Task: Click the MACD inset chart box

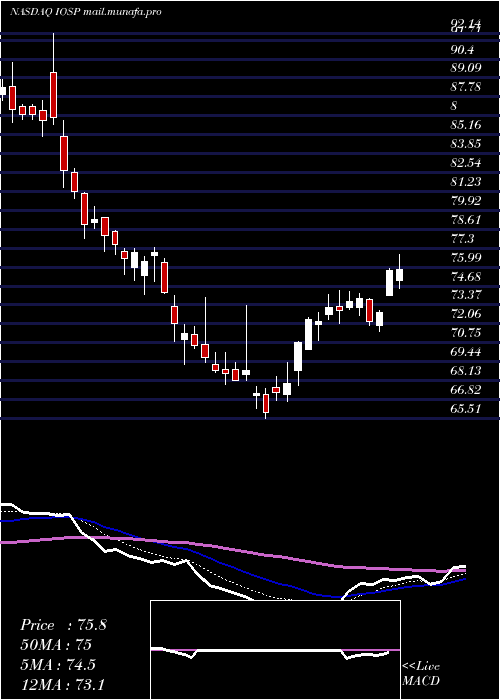Action: pos(275,650)
